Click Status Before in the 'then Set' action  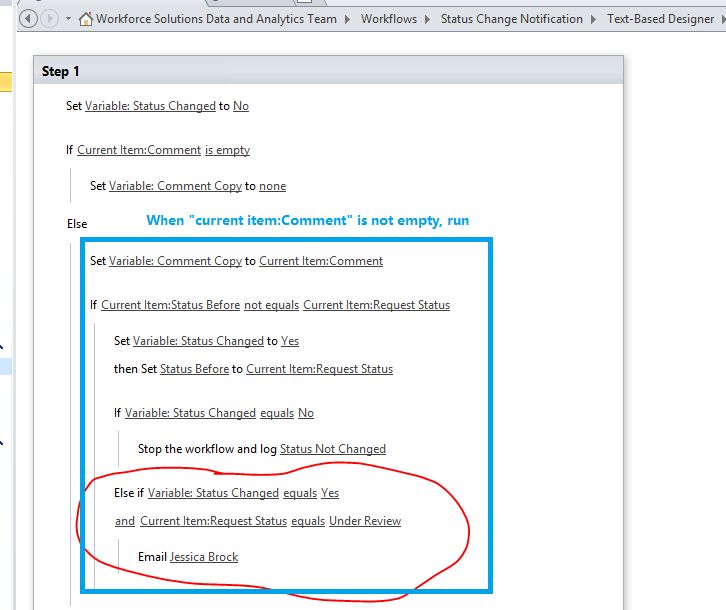tap(194, 369)
